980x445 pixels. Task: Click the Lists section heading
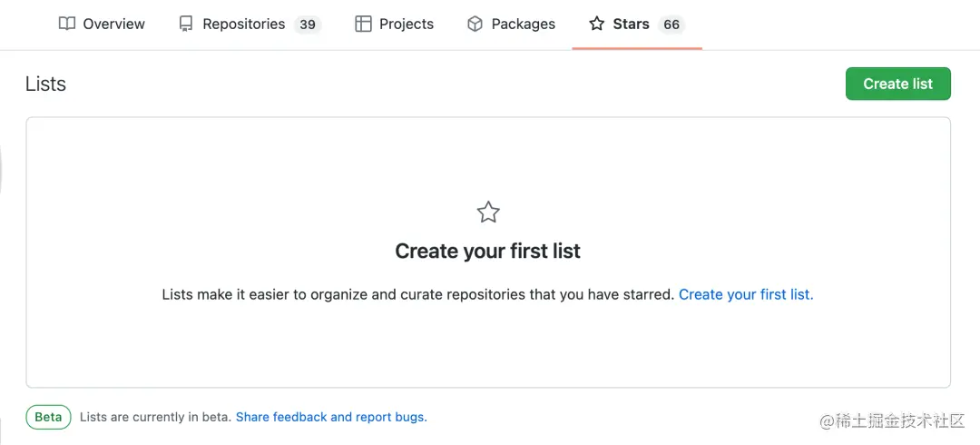[45, 84]
